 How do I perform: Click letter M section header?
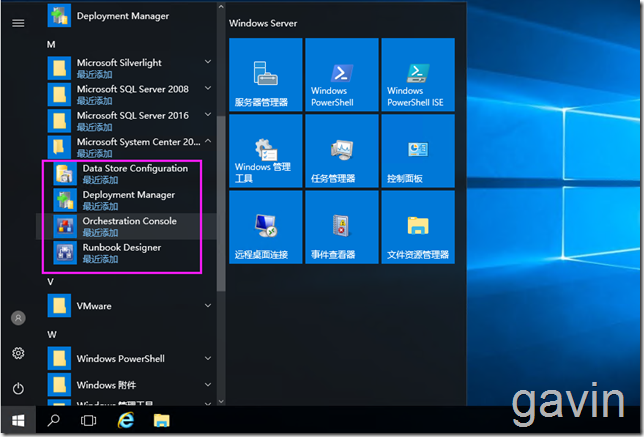tap(51, 44)
